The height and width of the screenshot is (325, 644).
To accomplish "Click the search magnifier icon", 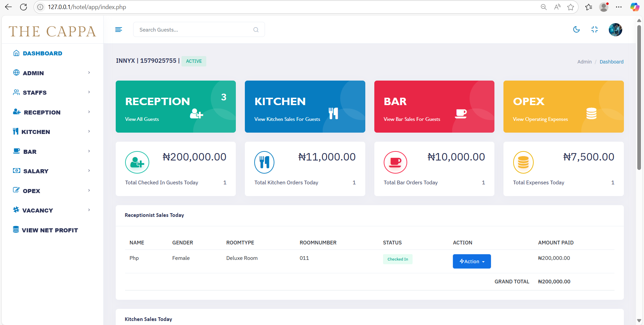I will tap(256, 30).
